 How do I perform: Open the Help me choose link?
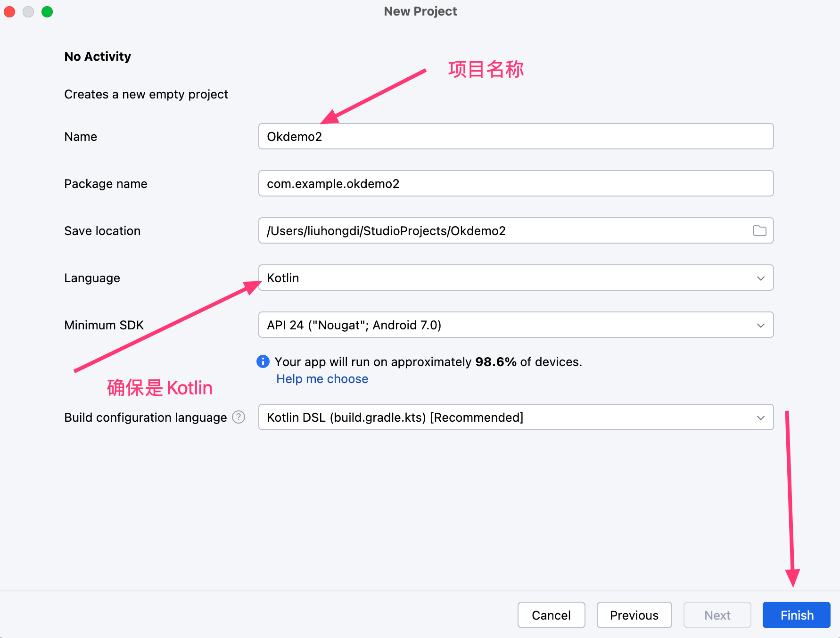[322, 379]
